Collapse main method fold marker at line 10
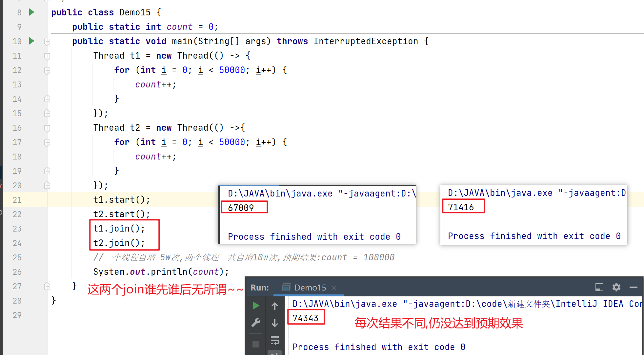644x355 pixels. pos(47,42)
